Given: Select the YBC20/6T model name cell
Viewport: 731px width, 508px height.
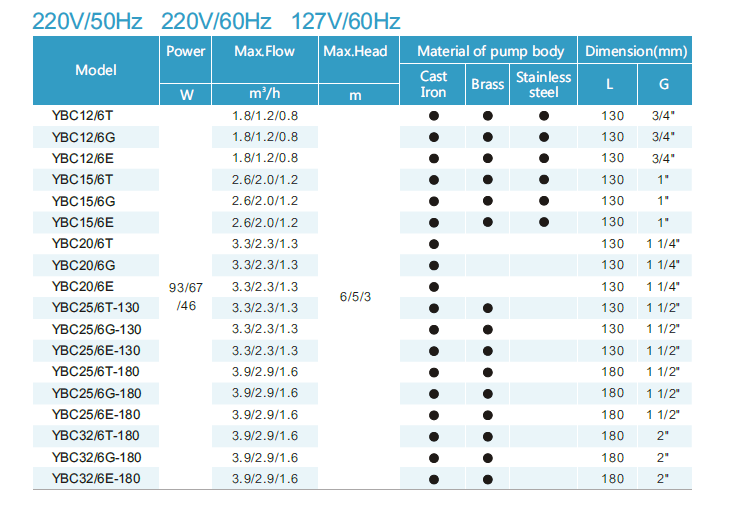Looking at the screenshot, I should pyautogui.click(x=82, y=243).
